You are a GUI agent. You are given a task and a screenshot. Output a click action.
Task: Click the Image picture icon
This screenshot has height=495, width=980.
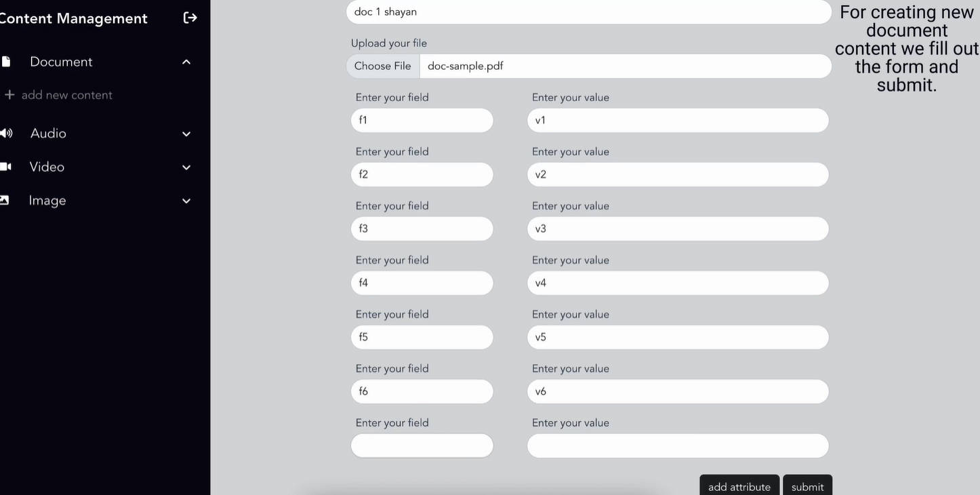5,200
